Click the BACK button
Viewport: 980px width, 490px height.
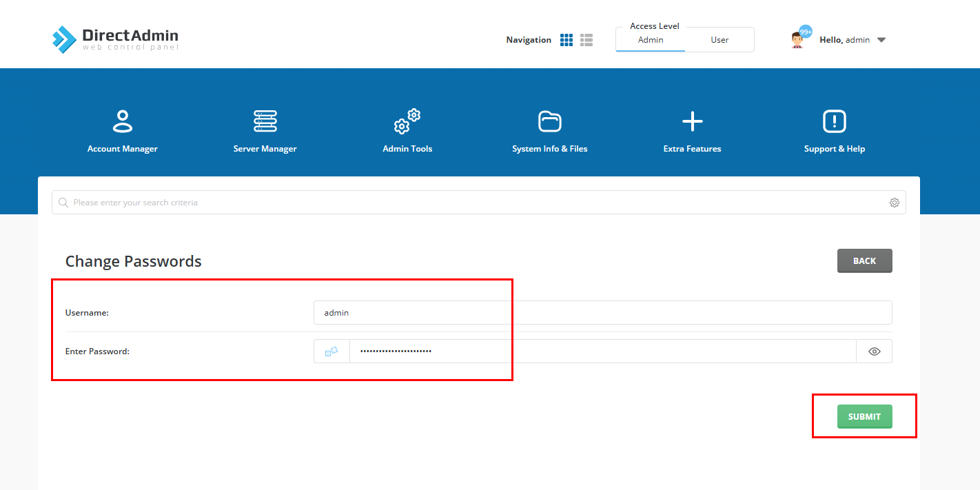[x=864, y=261]
